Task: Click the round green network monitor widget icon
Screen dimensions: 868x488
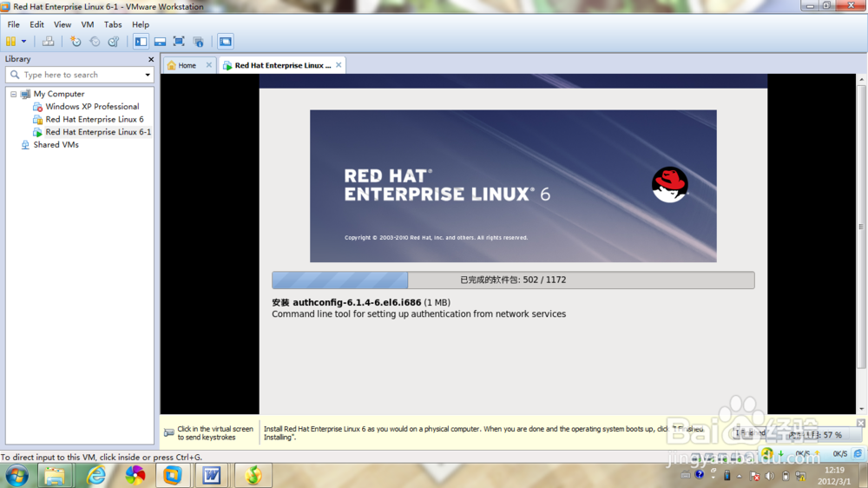Action: (766, 453)
